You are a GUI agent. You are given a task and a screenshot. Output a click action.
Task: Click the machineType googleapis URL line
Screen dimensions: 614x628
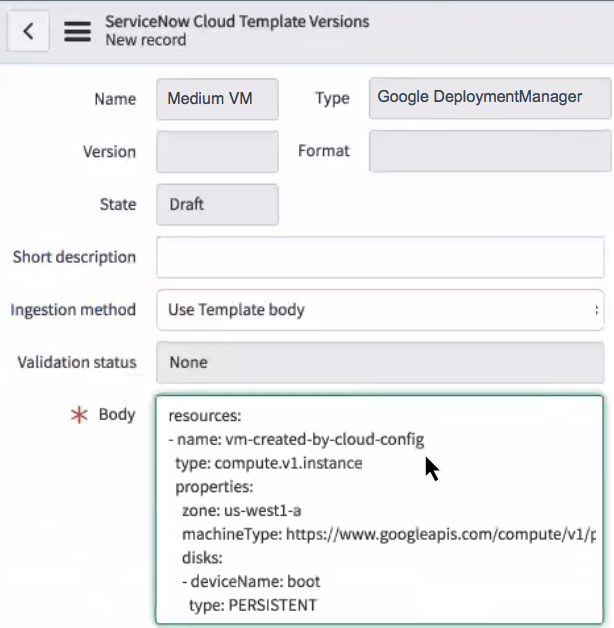click(x=389, y=535)
